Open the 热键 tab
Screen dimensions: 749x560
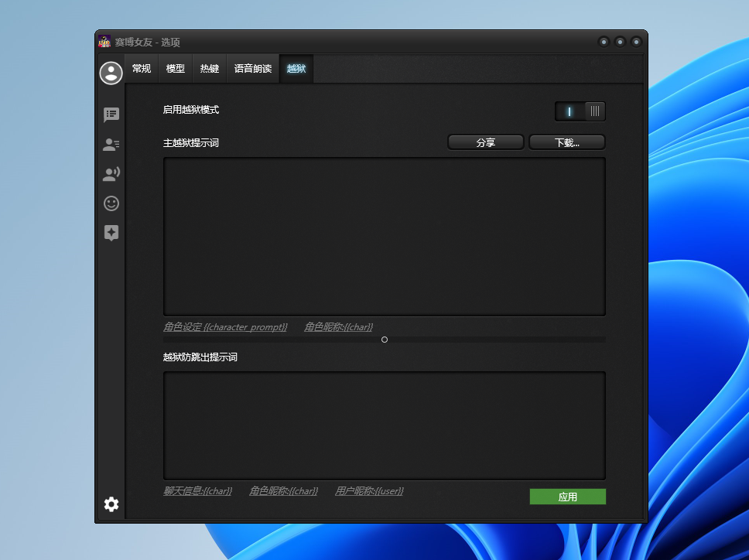coord(210,69)
